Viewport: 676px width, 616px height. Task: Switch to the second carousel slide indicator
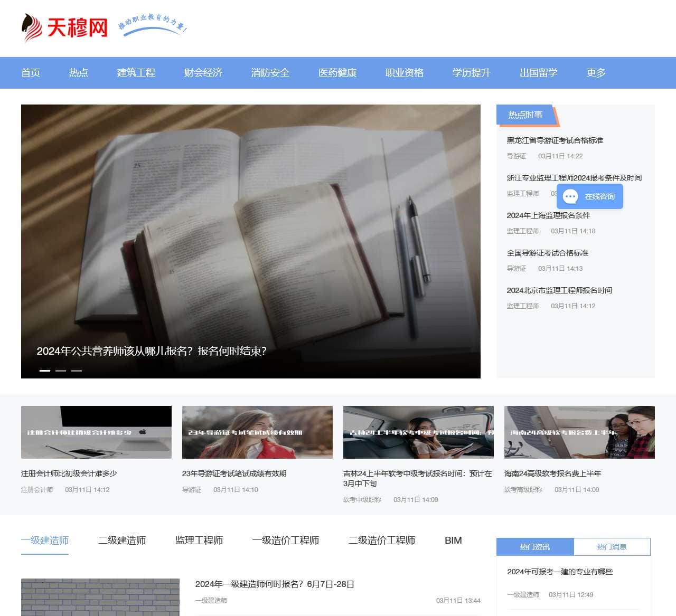pos(61,371)
